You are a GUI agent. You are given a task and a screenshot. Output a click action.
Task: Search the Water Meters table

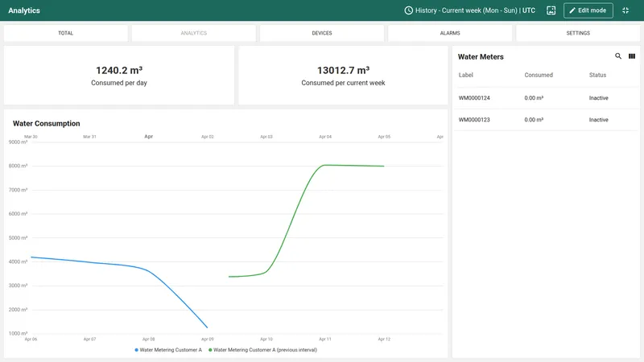click(617, 56)
